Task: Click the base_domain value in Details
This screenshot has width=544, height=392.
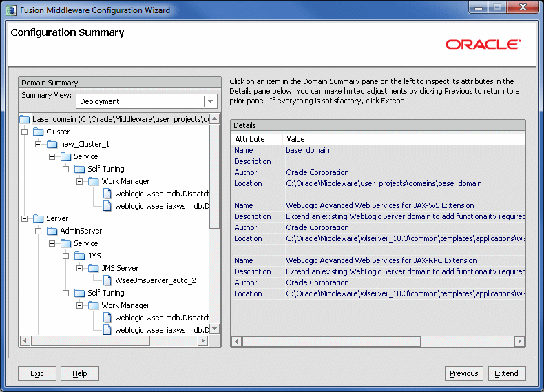Action: tap(308, 150)
